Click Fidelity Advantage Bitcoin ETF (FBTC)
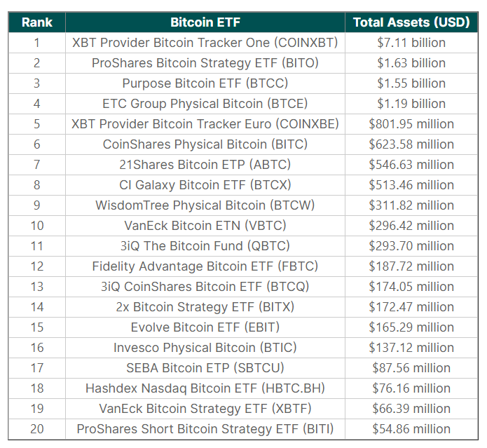The image size is (487, 448). pos(205,266)
